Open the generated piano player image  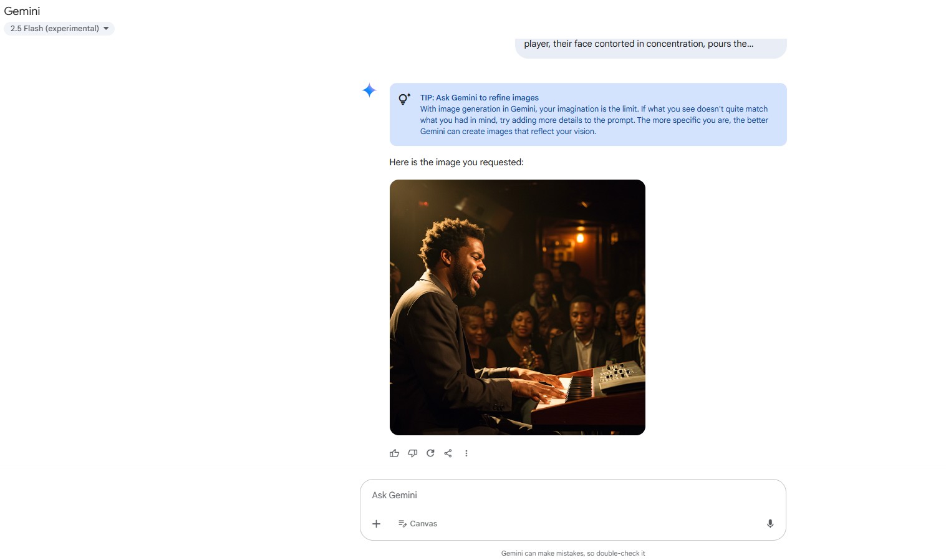click(x=518, y=307)
